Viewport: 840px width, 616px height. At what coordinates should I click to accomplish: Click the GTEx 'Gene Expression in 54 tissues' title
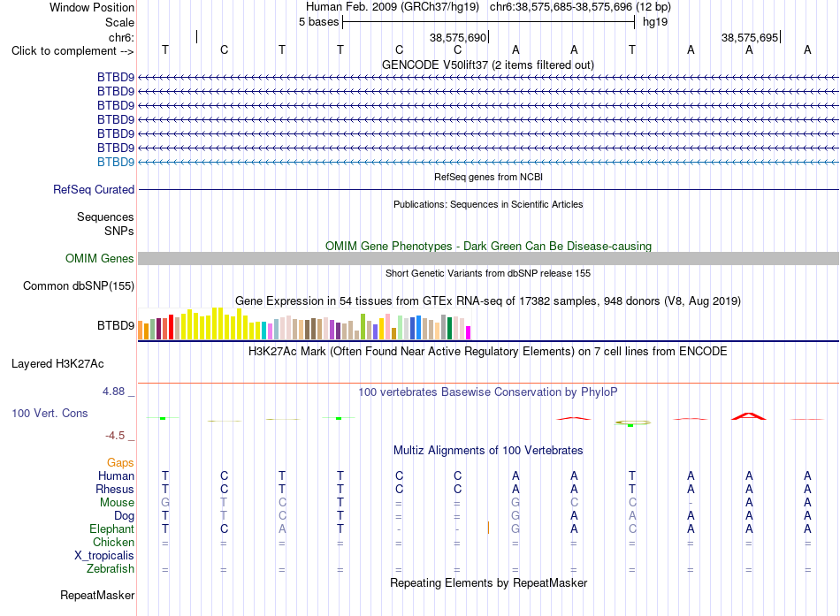488,301
